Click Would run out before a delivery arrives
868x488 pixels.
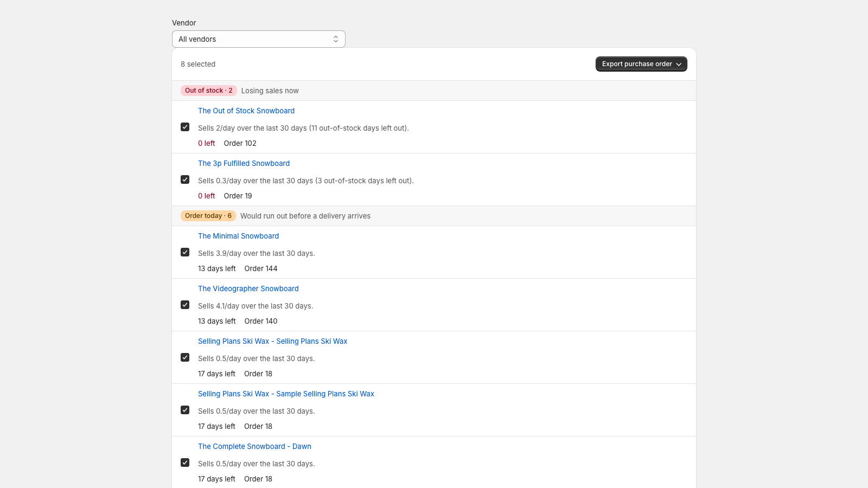coord(305,216)
